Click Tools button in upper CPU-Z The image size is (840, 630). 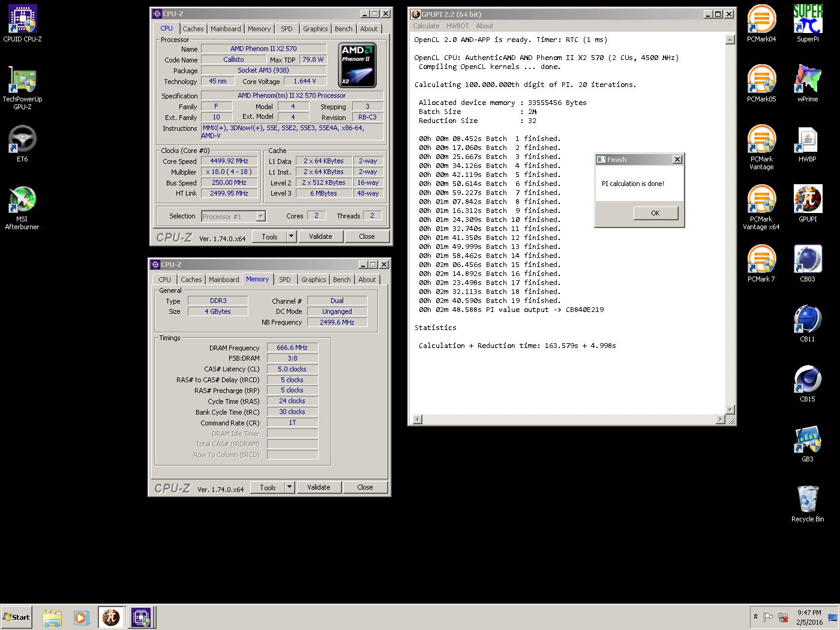pyautogui.click(x=270, y=236)
